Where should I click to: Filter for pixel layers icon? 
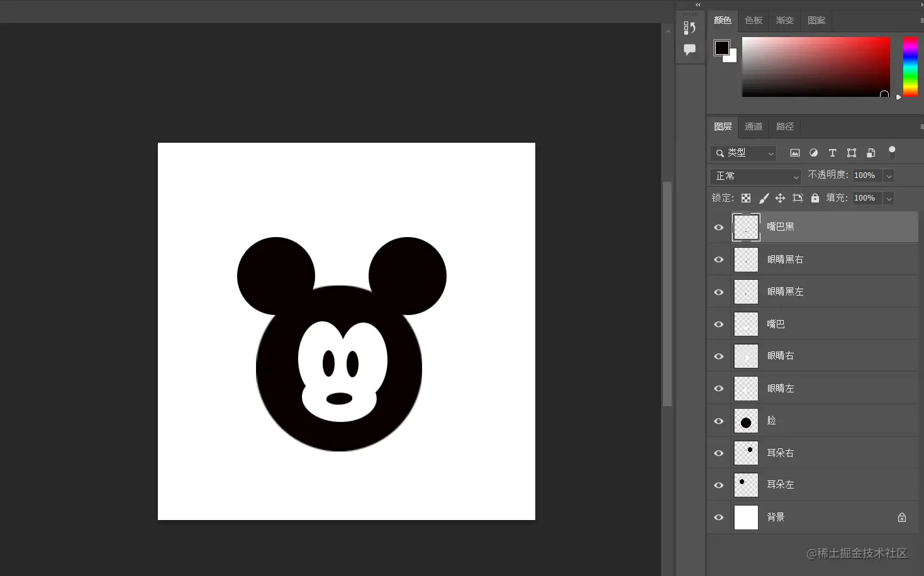tap(795, 153)
